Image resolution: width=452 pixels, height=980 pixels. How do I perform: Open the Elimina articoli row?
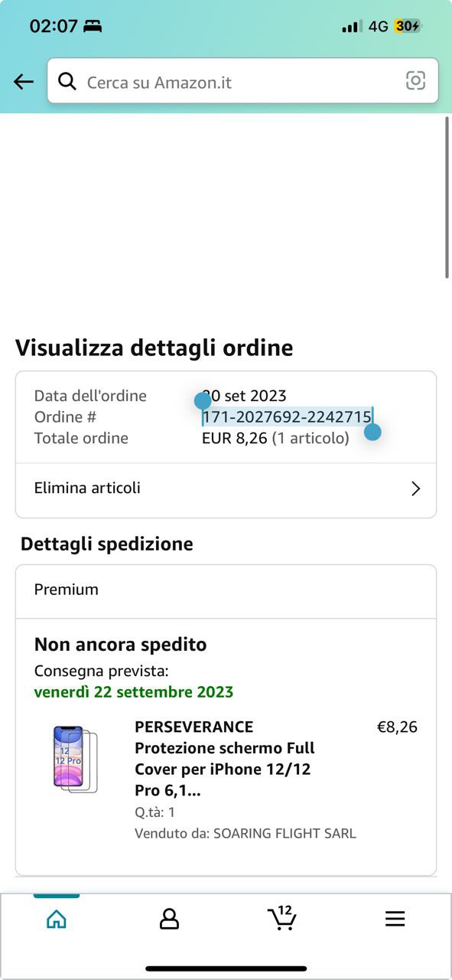point(226,488)
